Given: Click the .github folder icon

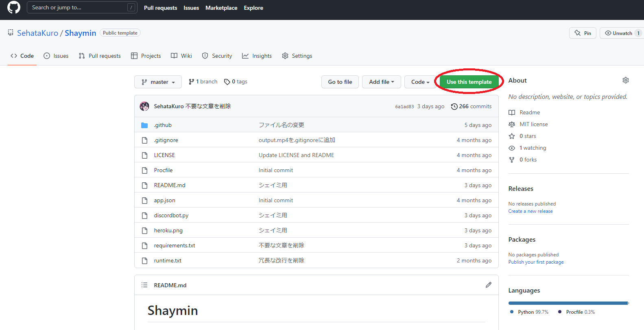Looking at the screenshot, I should point(144,125).
